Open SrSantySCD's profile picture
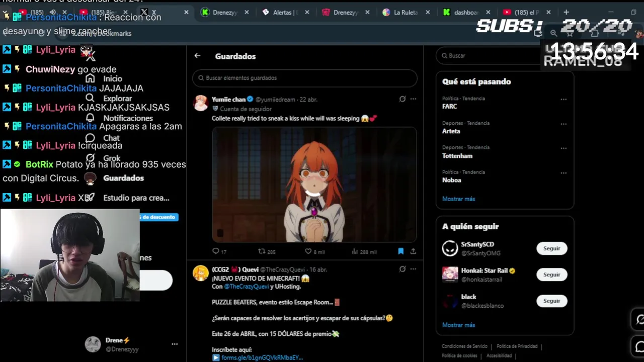644x362 pixels. point(450,248)
